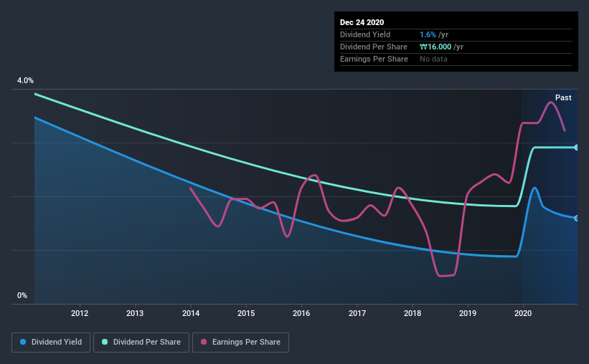Click the pink Earnings Per Share legend dot
Image resolution: width=589 pixels, height=364 pixels.
click(x=204, y=342)
